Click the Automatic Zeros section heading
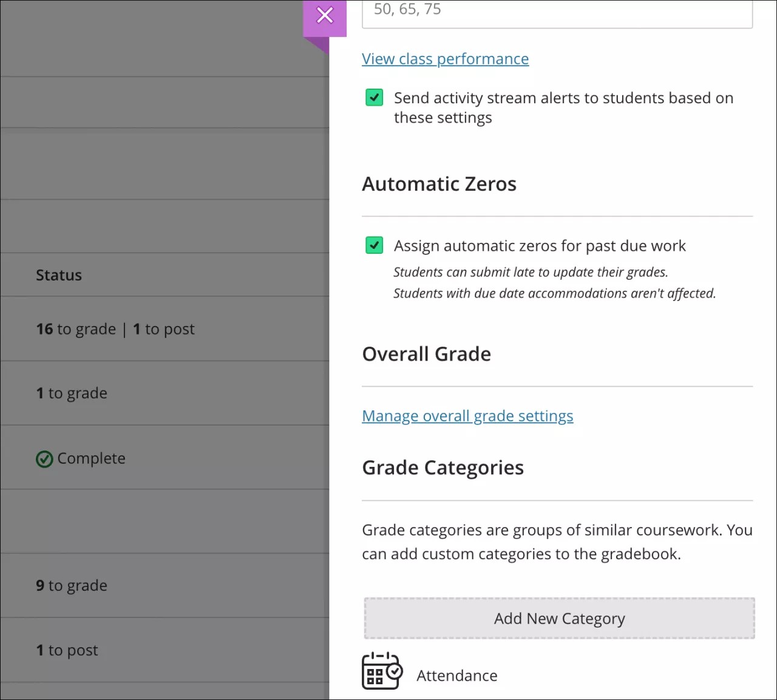This screenshot has width=777, height=700. [x=439, y=184]
